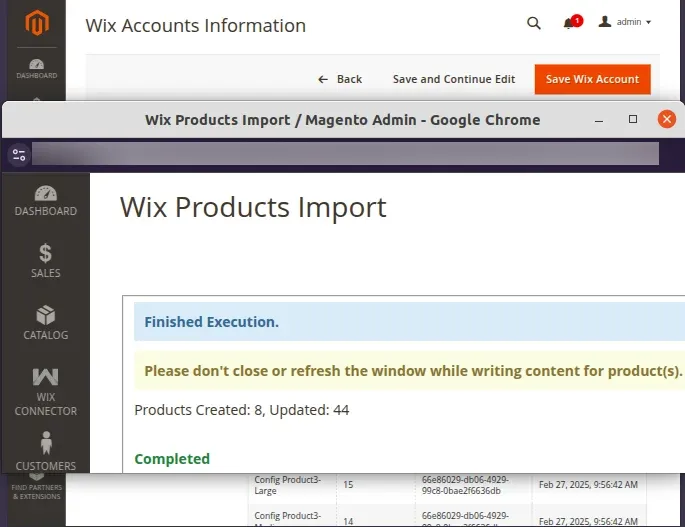Open Dashboard in popup sidebar
This screenshot has width=685, height=527.
point(45,201)
